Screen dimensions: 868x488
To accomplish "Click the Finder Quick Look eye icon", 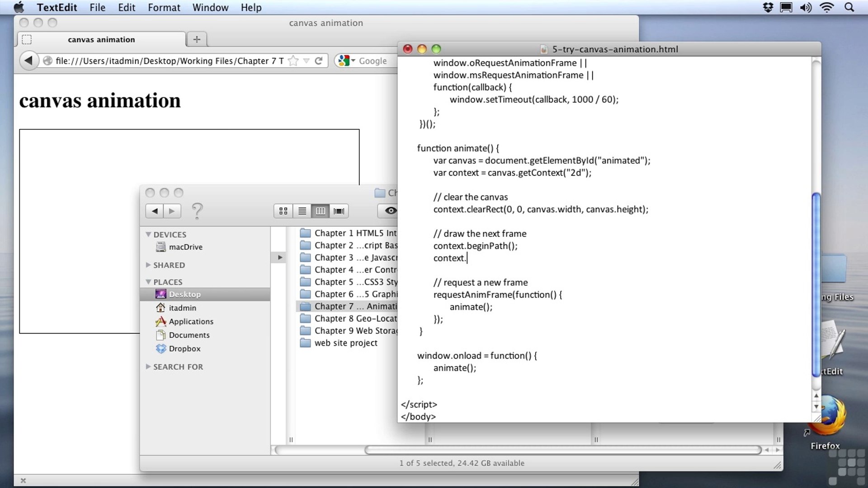I will [390, 211].
